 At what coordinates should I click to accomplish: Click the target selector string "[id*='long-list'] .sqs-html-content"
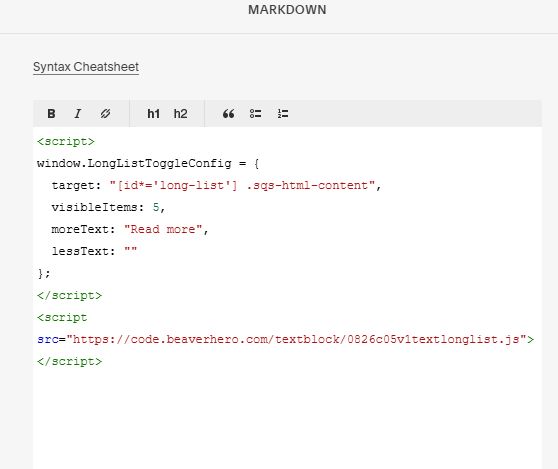click(242, 185)
